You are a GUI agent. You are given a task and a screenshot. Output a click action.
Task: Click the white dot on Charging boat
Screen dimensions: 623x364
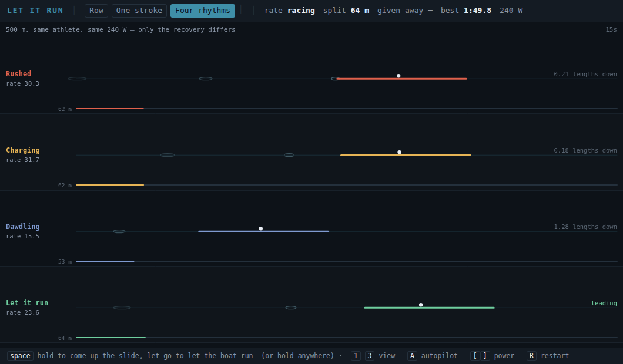(x=399, y=152)
